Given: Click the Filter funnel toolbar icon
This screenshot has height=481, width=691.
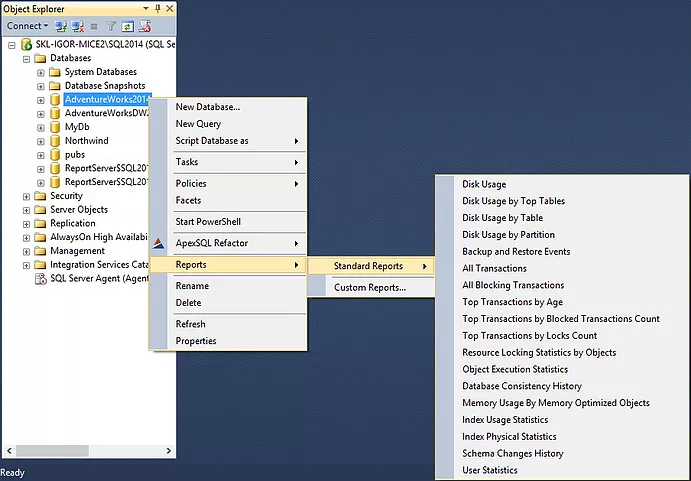Looking at the screenshot, I should point(111,26).
